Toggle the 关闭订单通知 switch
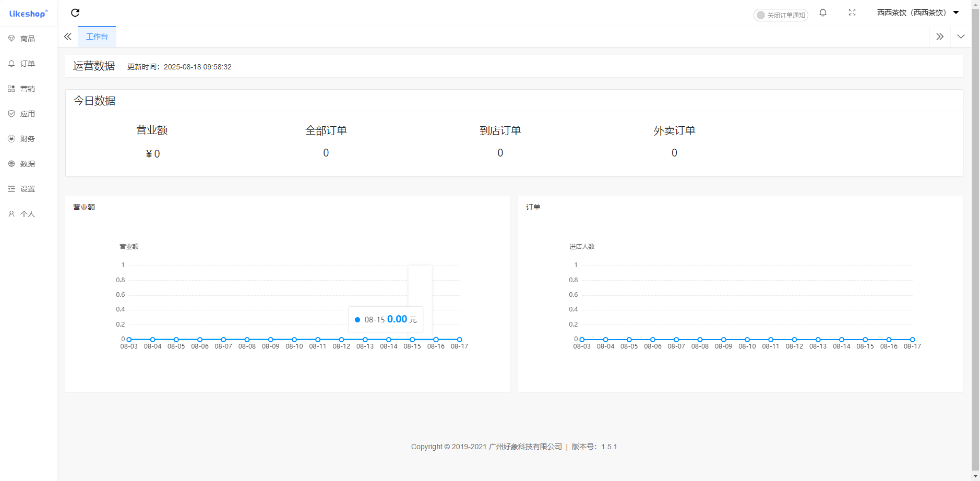The height and width of the screenshot is (481, 980). (x=780, y=15)
